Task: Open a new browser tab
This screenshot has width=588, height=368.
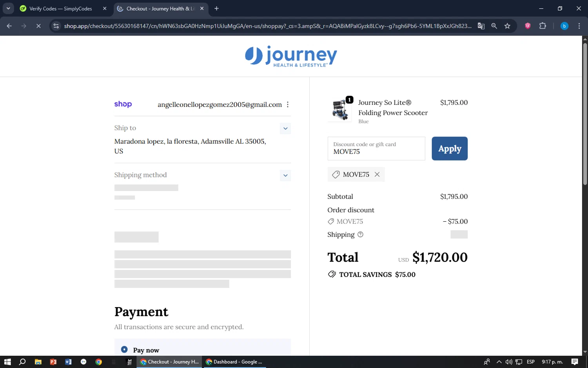Action: [216, 9]
